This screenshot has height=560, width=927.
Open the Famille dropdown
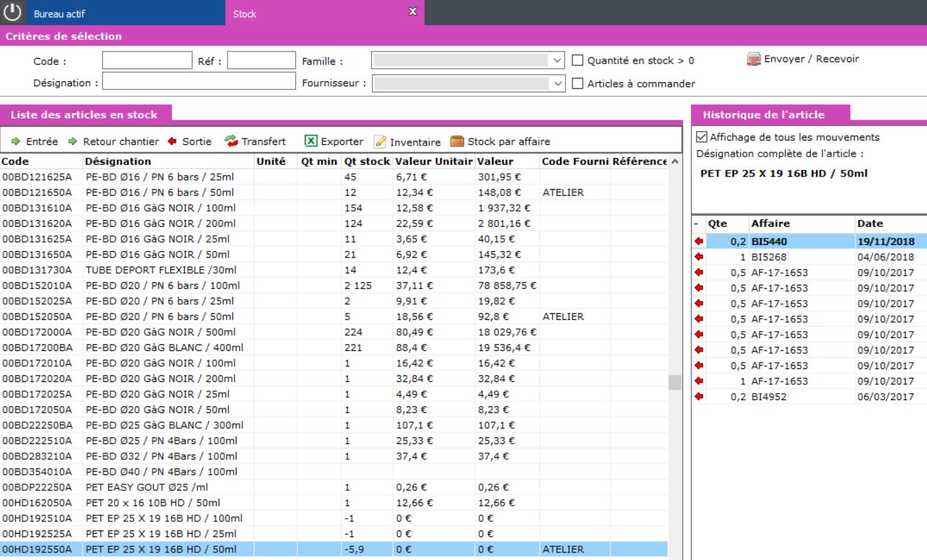tap(558, 61)
